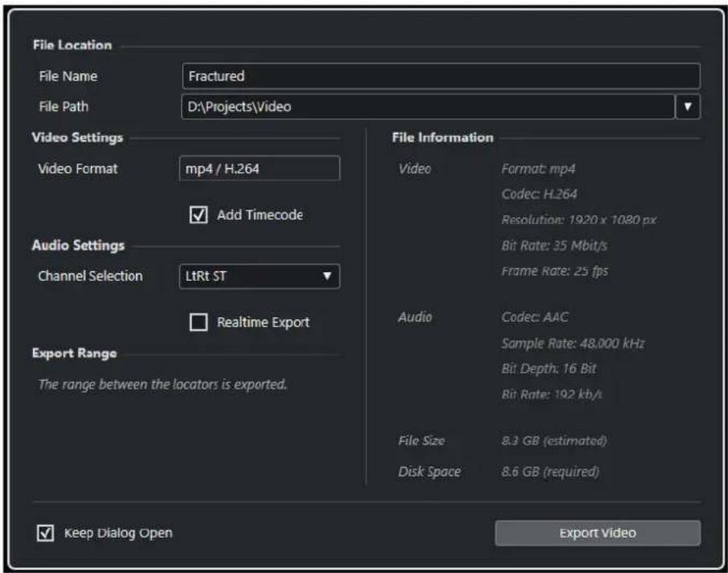
Task: Click the File Information section heading
Action: (442, 138)
